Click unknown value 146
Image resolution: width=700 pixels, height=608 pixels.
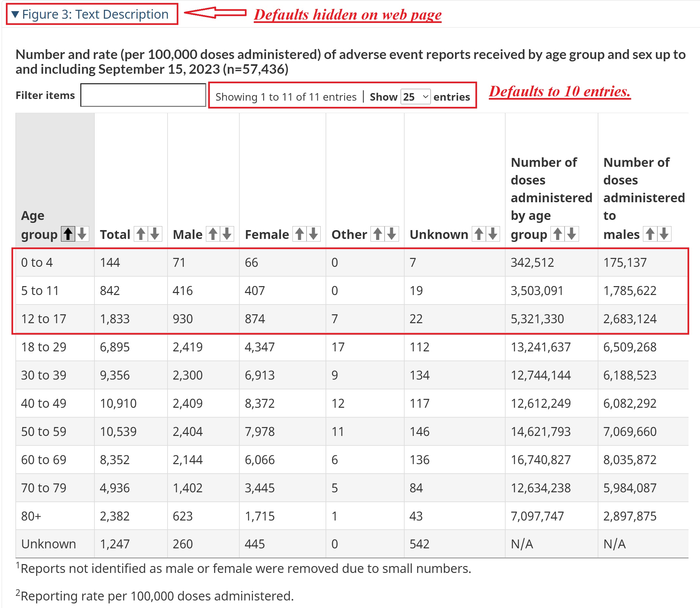[x=419, y=432]
